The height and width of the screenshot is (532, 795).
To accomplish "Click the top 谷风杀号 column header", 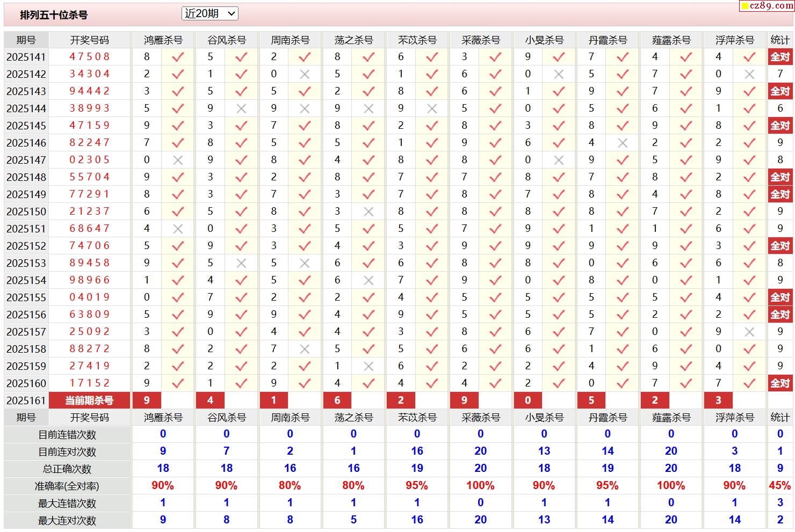I will click(x=227, y=40).
